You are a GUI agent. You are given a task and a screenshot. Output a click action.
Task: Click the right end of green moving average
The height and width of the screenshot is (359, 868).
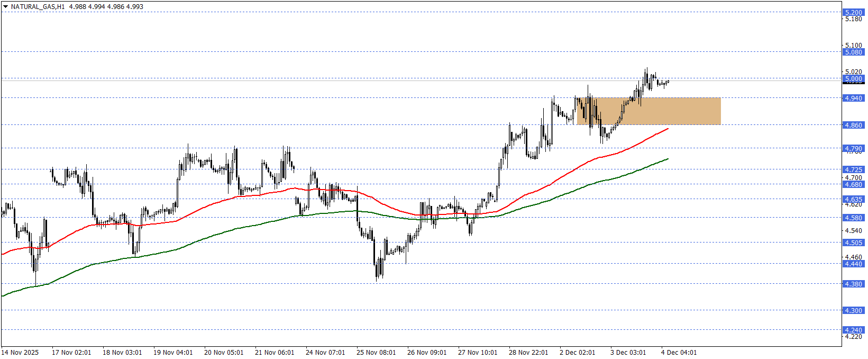coord(668,159)
